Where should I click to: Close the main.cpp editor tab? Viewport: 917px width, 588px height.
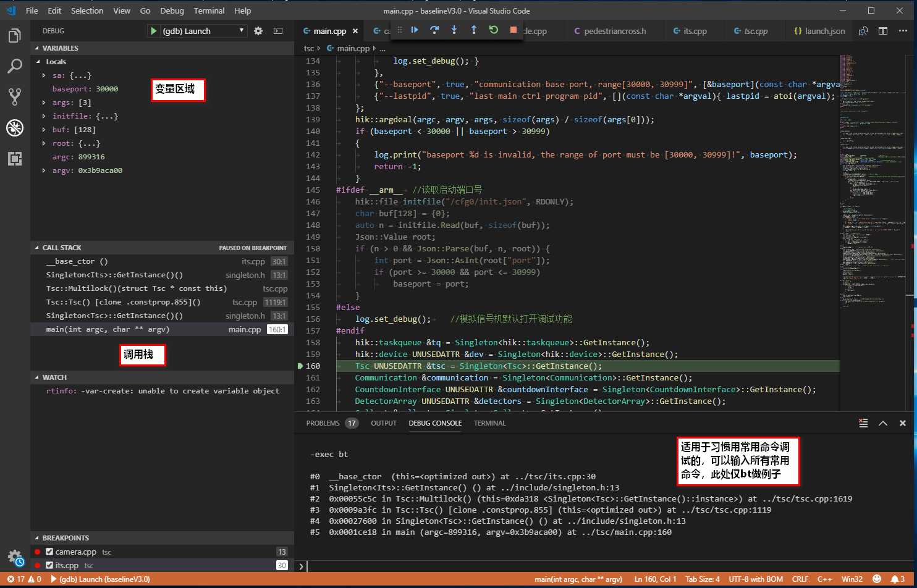pyautogui.click(x=355, y=31)
